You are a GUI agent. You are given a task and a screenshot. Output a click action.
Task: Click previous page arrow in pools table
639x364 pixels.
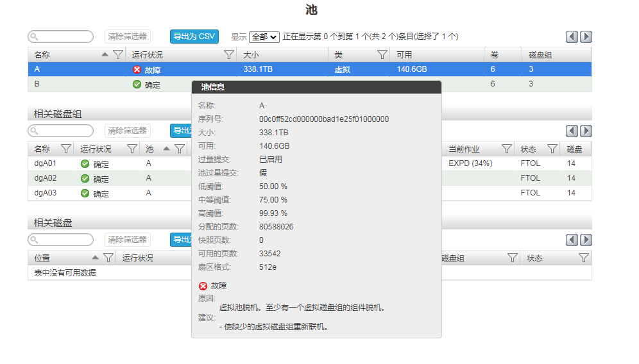pos(572,37)
